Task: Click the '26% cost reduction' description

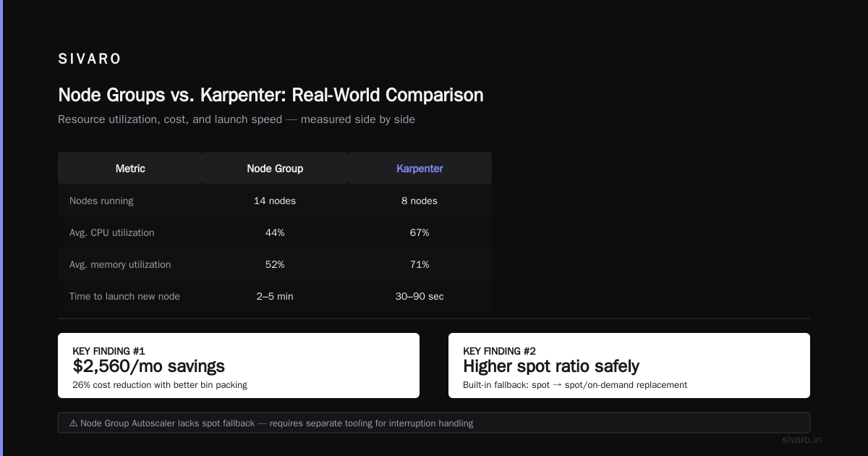Action: pyautogui.click(x=160, y=385)
